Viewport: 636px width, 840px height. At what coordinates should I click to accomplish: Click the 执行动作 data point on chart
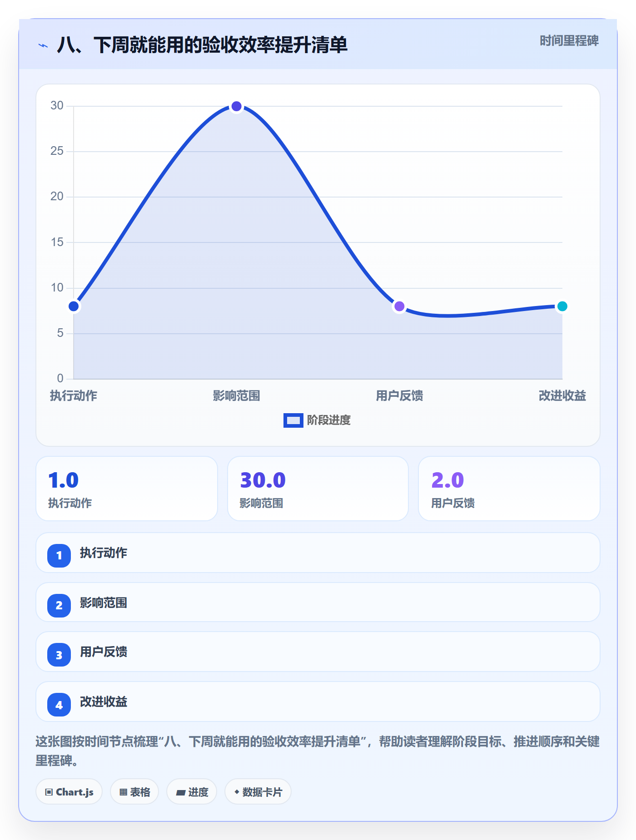[74, 306]
